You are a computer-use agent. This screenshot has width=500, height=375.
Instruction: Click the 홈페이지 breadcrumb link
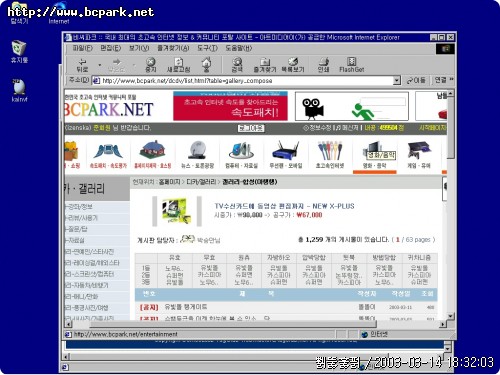point(169,182)
